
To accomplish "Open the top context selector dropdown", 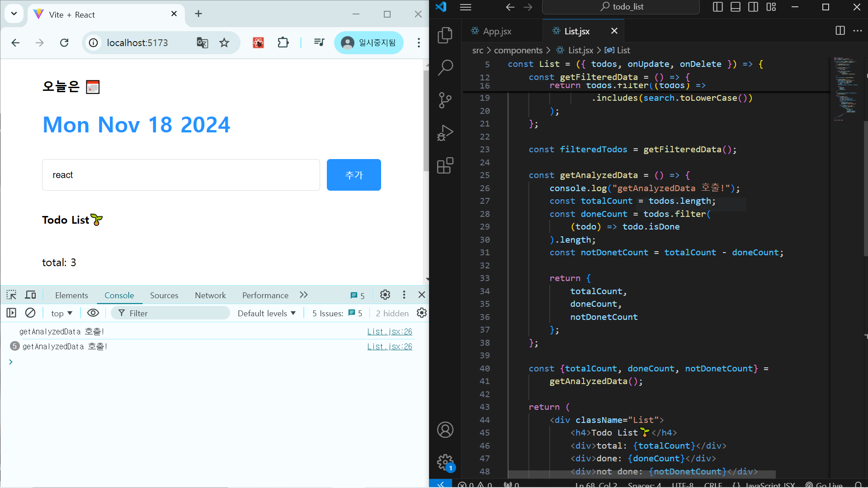I will (61, 313).
